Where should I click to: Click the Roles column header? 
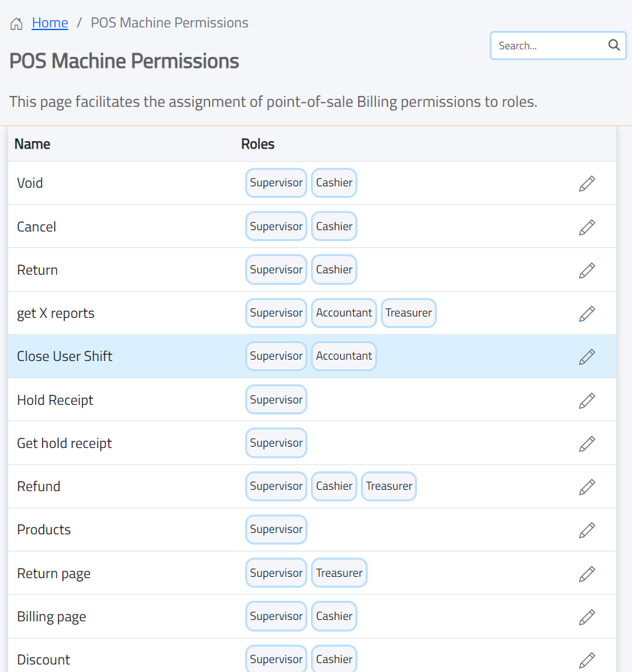[x=257, y=144]
